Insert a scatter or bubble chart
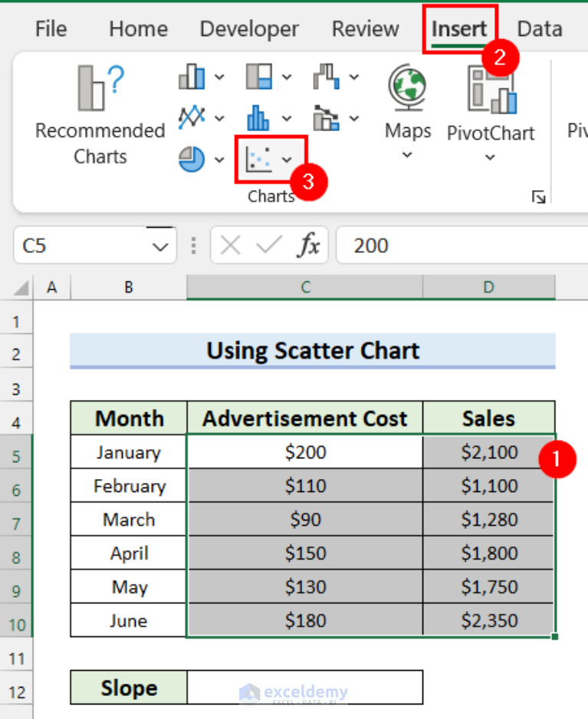Screen dimensions: 588x719 [x=258, y=159]
